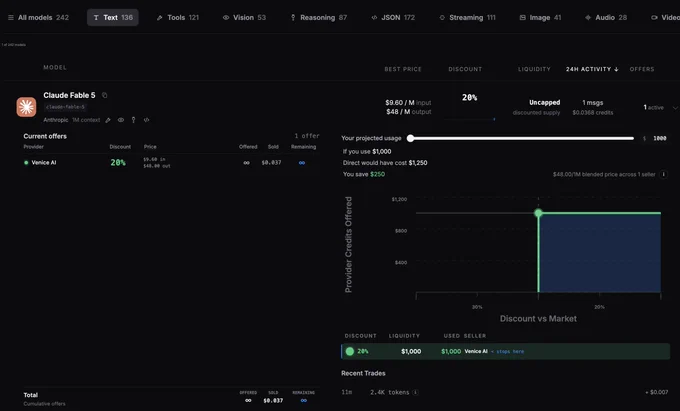
Task: Toggle 24H Activity sort arrow
Action: pos(616,69)
